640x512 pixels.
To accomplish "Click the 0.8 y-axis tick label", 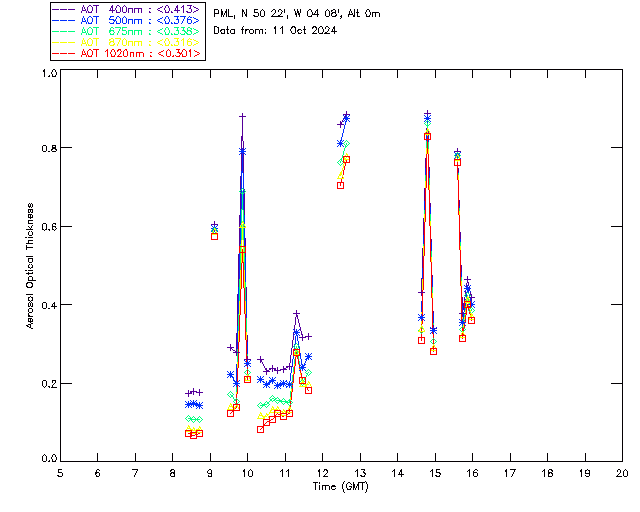I will [49, 148].
